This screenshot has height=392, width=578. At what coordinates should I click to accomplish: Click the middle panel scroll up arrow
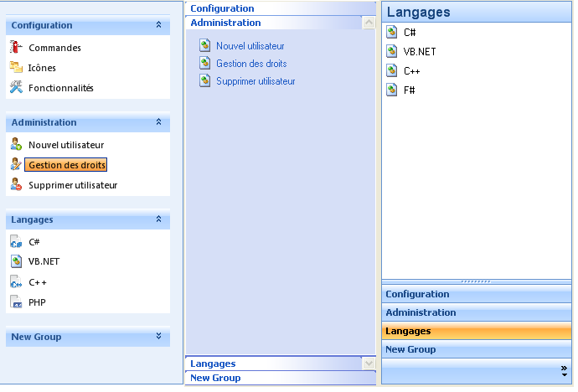click(369, 23)
